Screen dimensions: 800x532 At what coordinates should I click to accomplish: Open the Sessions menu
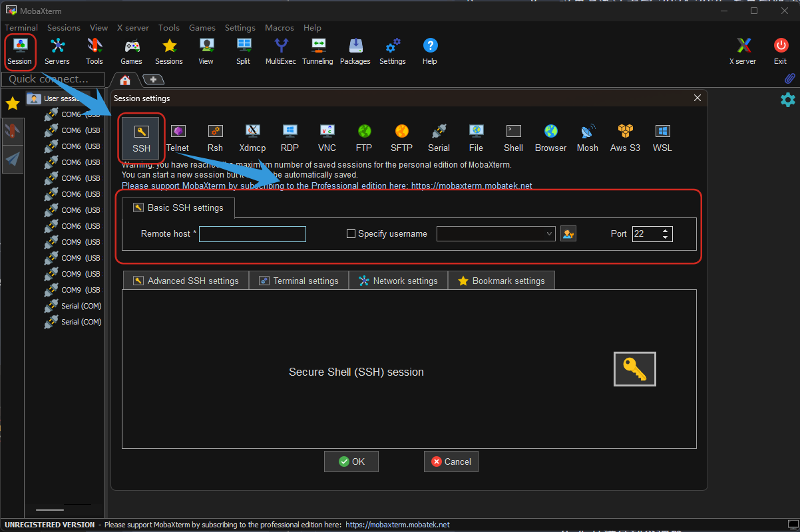64,28
